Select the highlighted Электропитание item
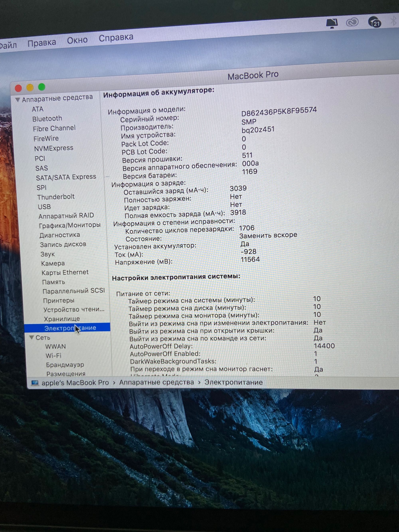Viewport: 399px width, 532px height. point(67,328)
